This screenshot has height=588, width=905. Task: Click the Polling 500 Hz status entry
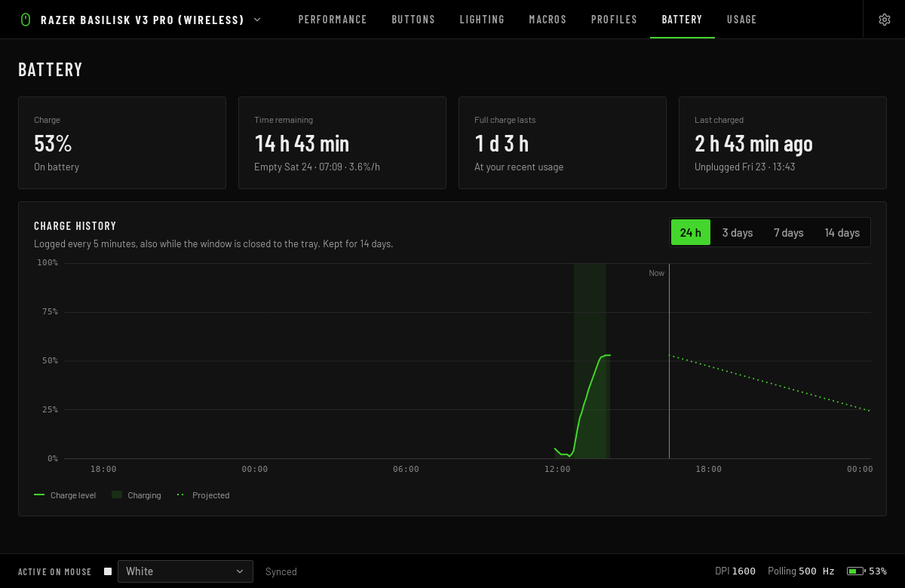tap(801, 571)
